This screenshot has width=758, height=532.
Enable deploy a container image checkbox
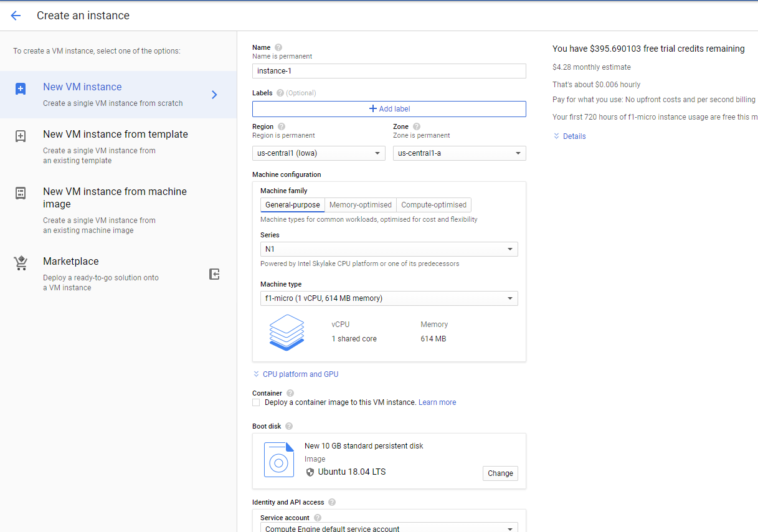tap(256, 402)
